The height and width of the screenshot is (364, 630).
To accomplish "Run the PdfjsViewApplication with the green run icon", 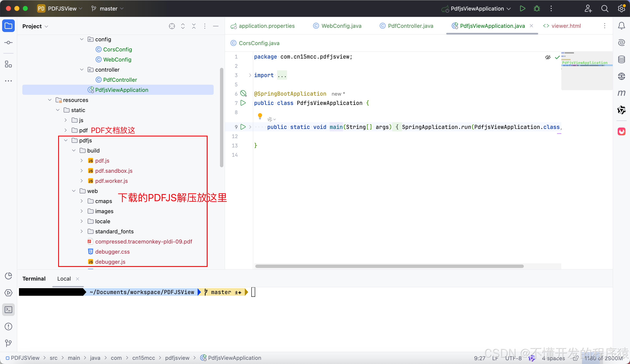I will (522, 8).
